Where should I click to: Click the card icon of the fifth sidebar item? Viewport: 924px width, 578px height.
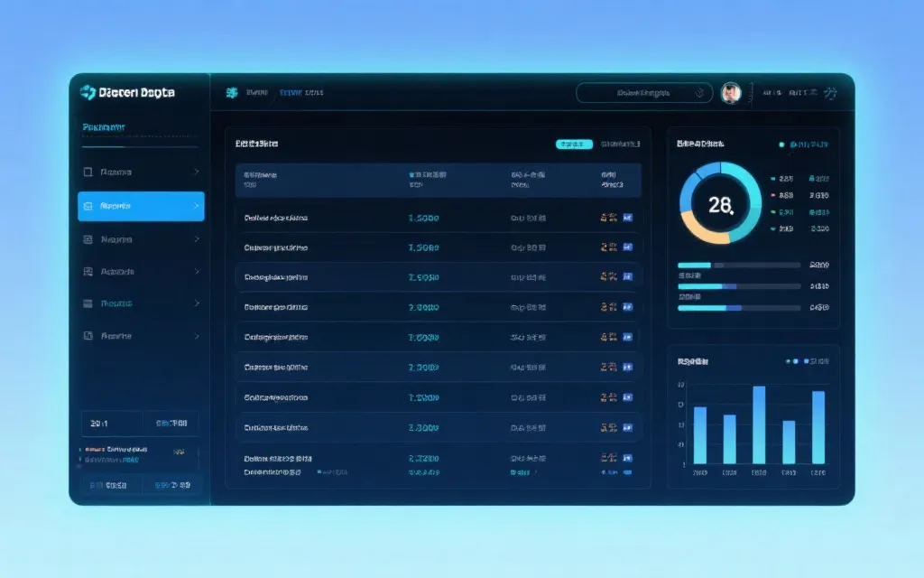pos(88,303)
